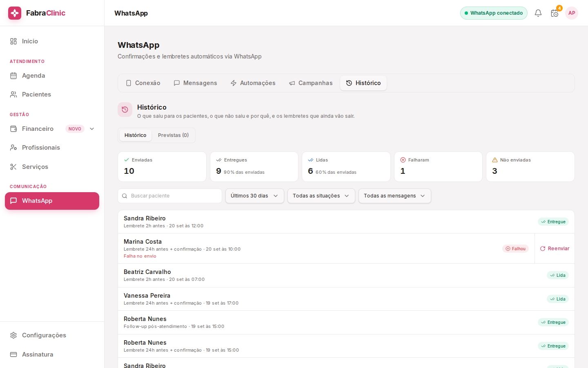Open the Todas as situações dropdown
Screen dimensions: 588x368
321,196
